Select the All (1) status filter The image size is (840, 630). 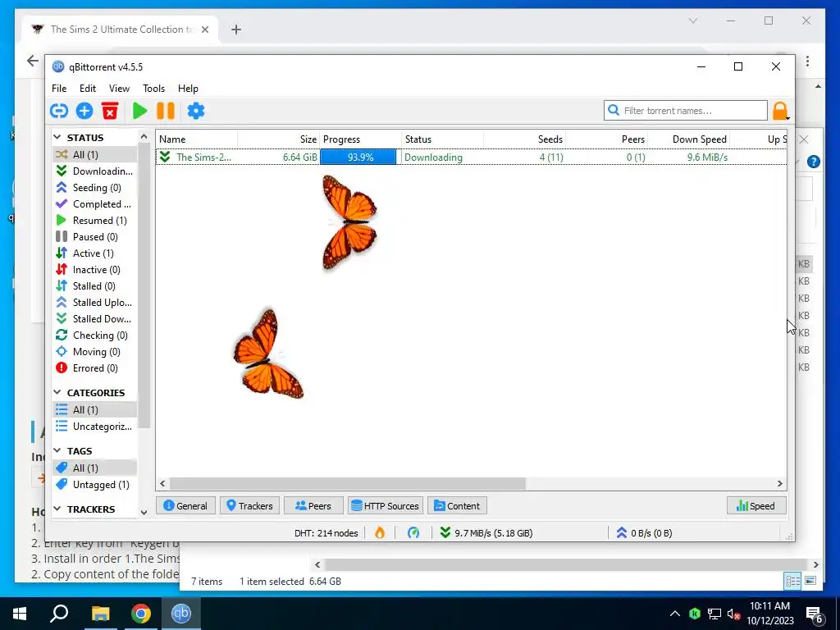(94, 155)
